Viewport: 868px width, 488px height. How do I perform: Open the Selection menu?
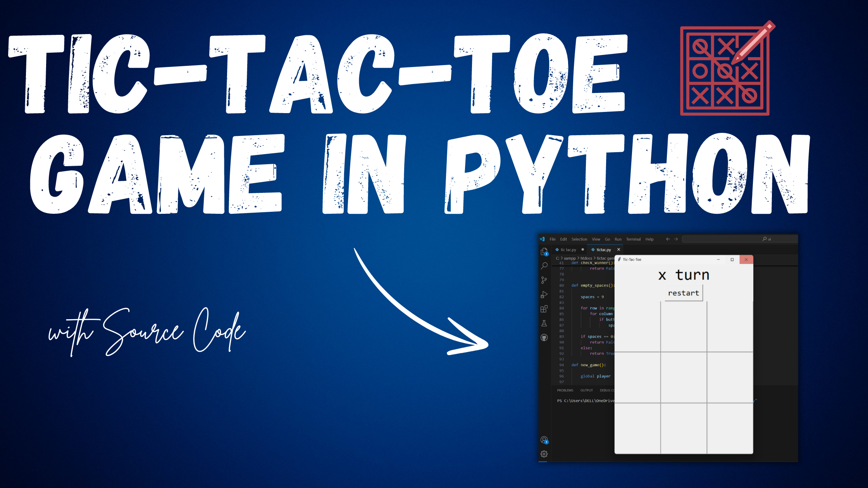point(579,239)
